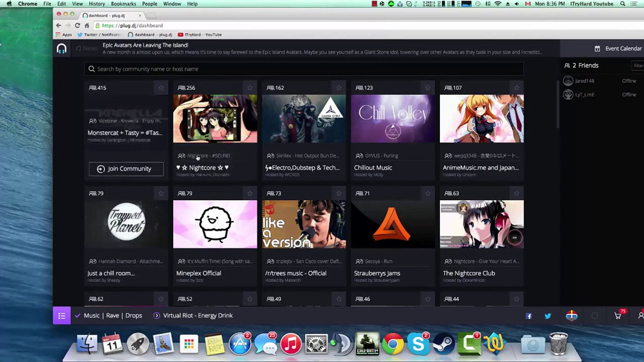Favorite the AnimeMusic.me community star
This screenshot has width=644, height=362.
pyautogui.click(x=517, y=88)
